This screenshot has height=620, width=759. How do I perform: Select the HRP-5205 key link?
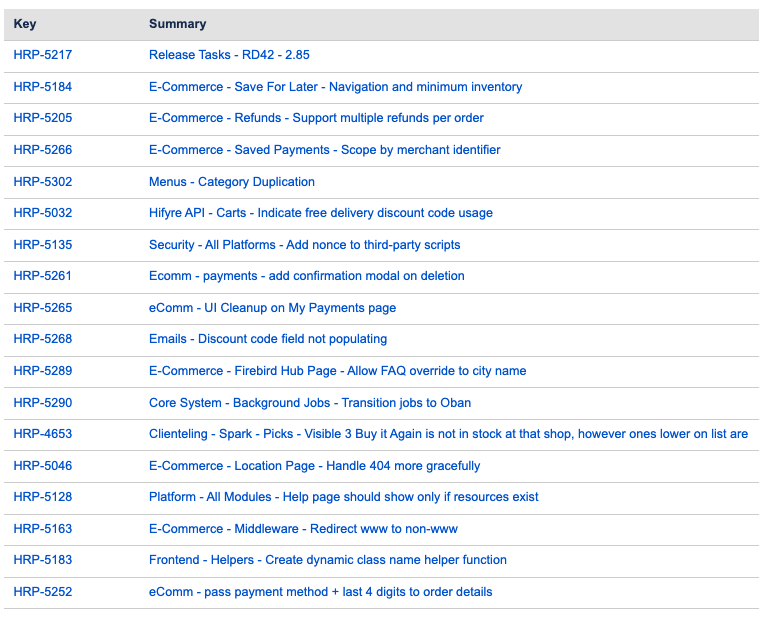click(42, 118)
